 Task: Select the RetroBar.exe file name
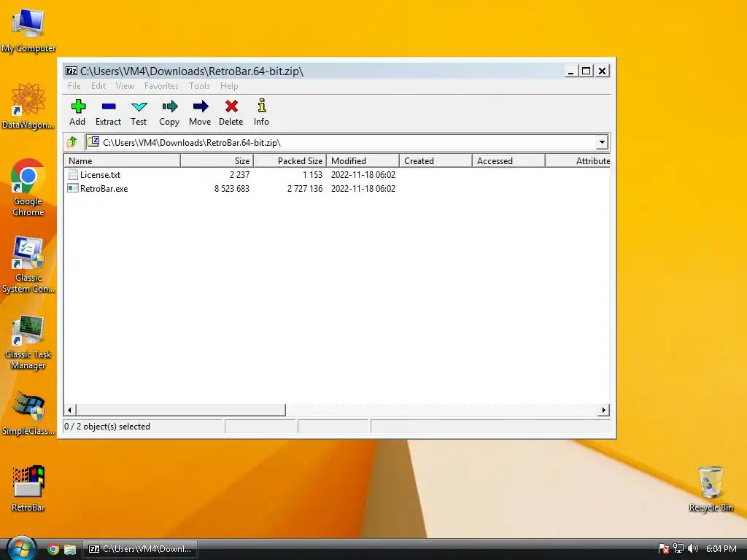104,189
